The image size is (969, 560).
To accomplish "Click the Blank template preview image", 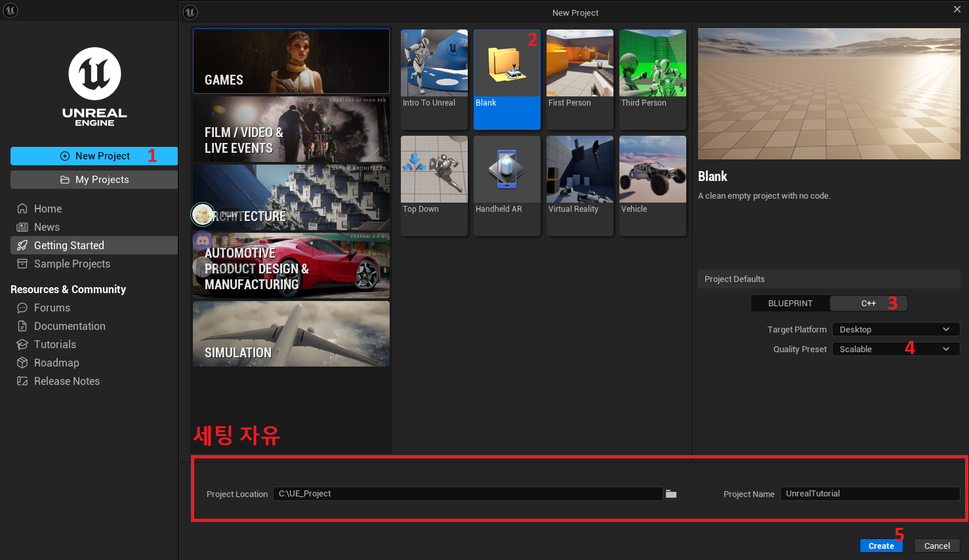I will pyautogui.click(x=829, y=94).
